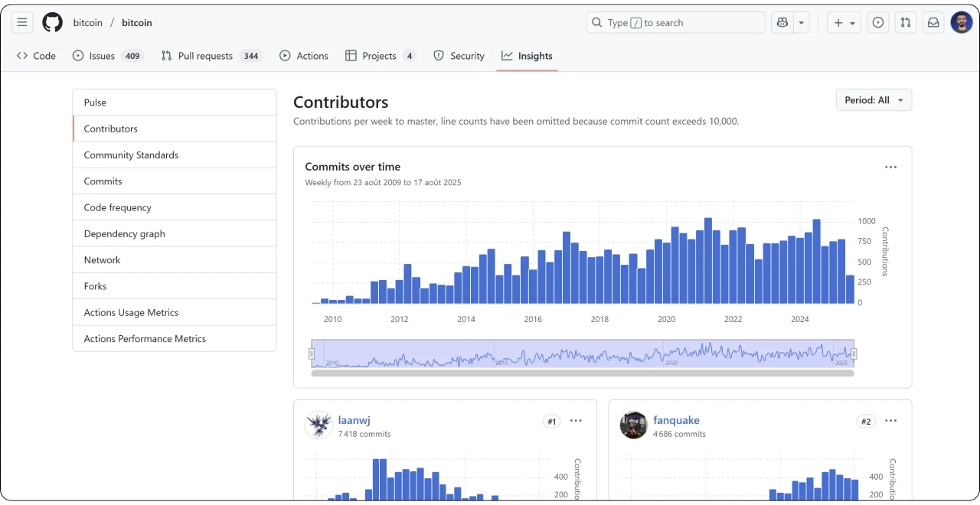
Task: Open laanwj contributor options menu
Action: (576, 421)
